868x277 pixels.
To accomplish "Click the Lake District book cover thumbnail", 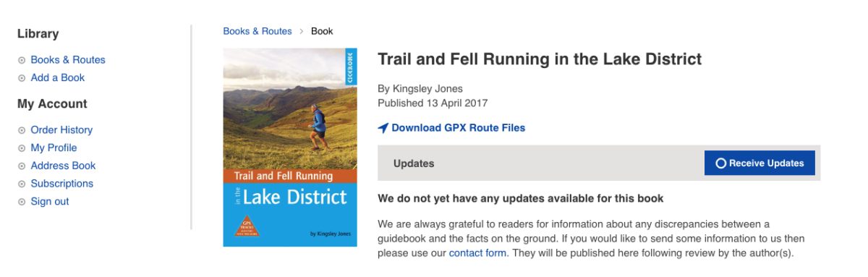I will coord(290,148).
